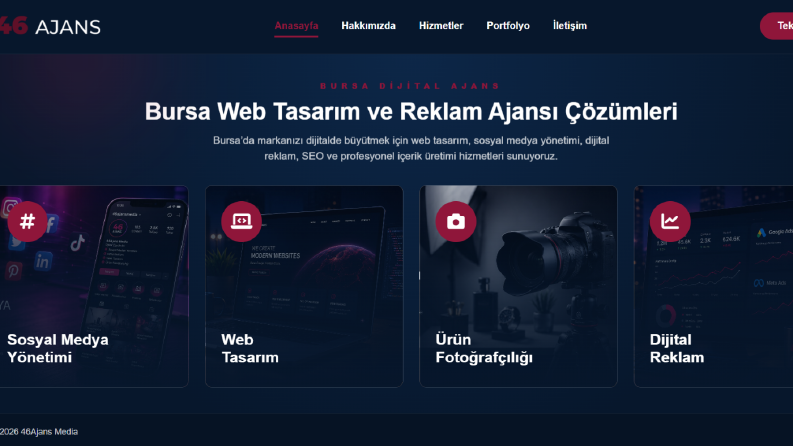Click the chart icon on Dijital Reklam card
The width and height of the screenshot is (793, 446).
[670, 221]
